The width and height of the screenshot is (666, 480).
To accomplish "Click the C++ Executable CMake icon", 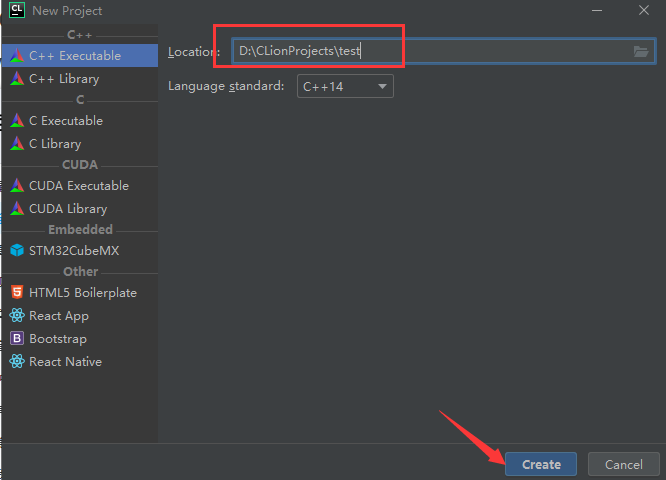I will tap(17, 56).
